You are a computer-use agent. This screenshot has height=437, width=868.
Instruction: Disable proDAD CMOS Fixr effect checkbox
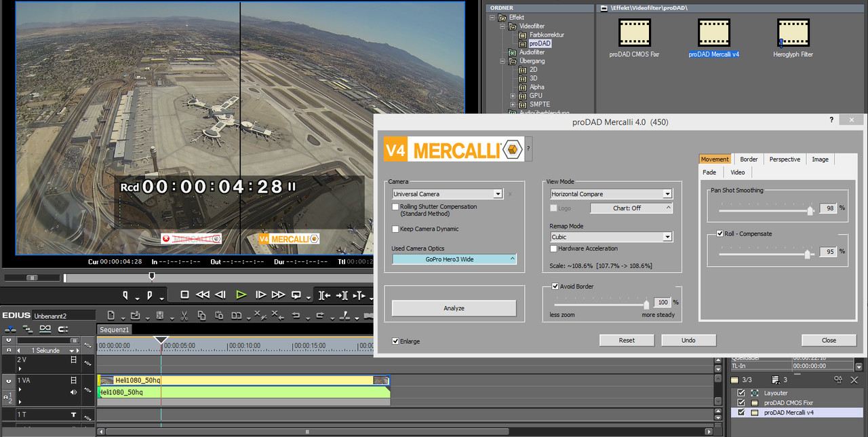(741, 402)
